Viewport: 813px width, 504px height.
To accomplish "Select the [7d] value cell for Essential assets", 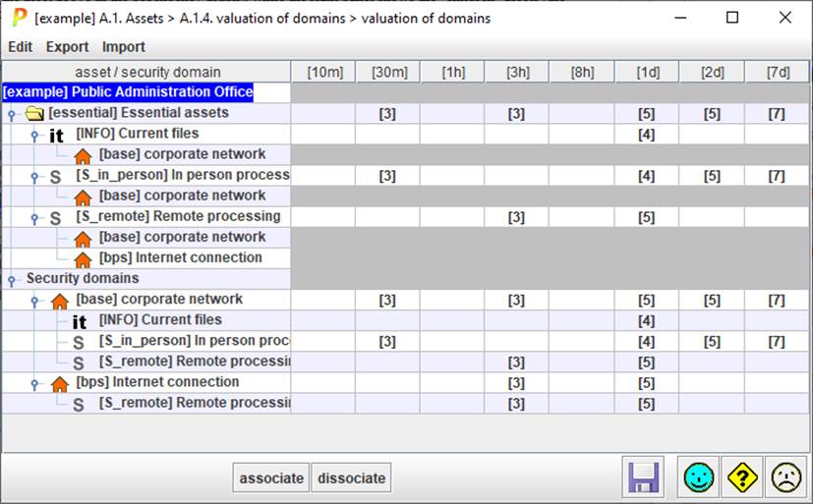I will click(776, 114).
